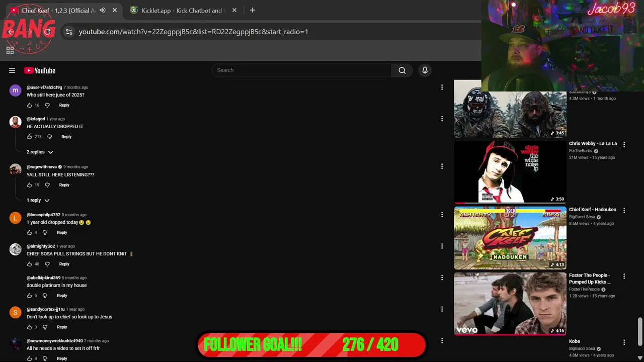Dislike the 'look up to Jesus' comment
The image size is (644, 362).
45,327
